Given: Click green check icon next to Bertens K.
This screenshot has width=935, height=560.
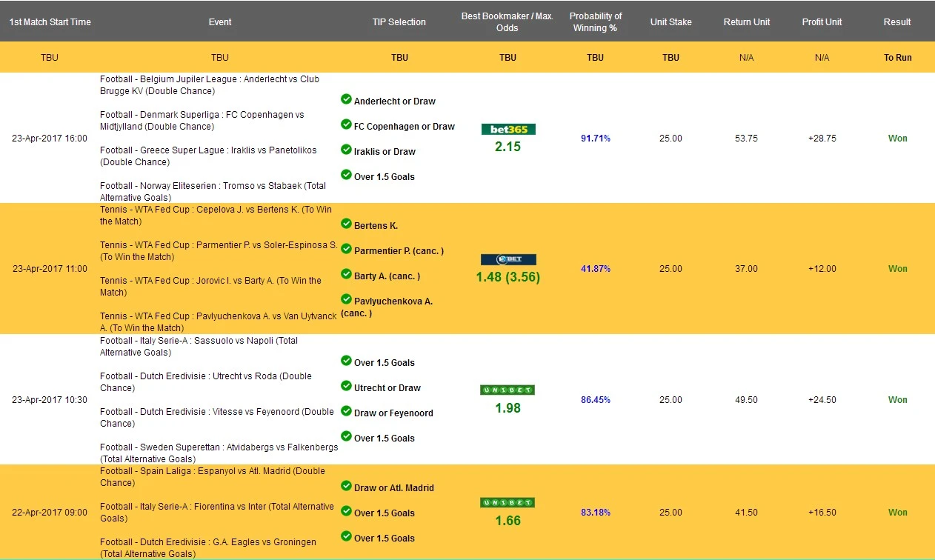Looking at the screenshot, I should pyautogui.click(x=346, y=224).
